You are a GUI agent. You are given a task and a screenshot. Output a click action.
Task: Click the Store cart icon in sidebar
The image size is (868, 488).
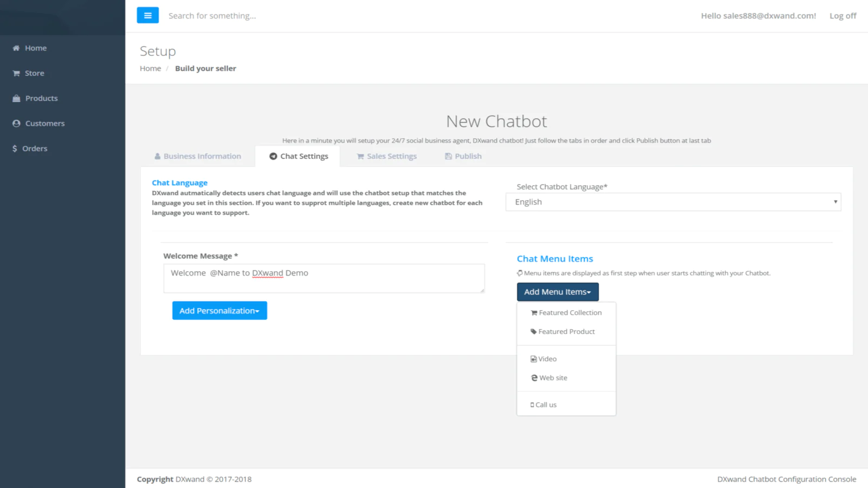point(16,73)
